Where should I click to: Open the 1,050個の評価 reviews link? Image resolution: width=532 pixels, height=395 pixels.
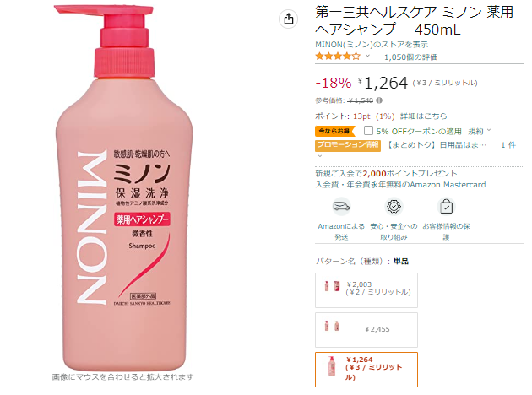[x=411, y=57]
